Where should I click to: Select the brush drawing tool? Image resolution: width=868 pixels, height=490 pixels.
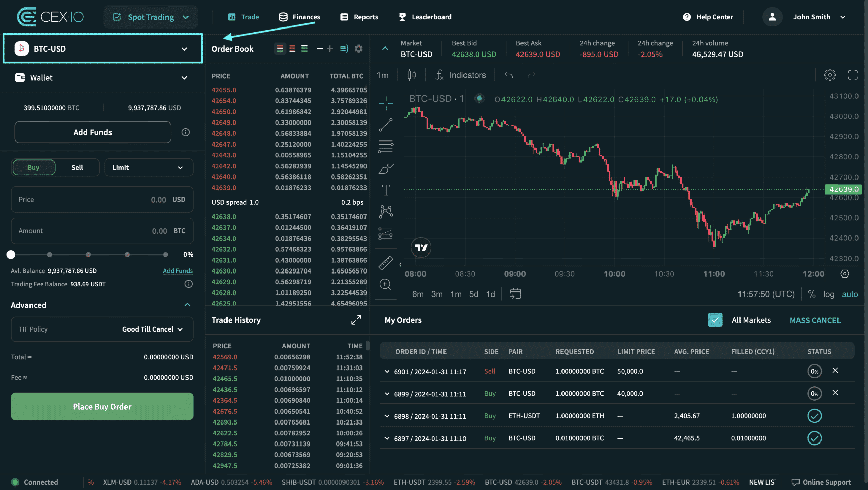(x=386, y=168)
